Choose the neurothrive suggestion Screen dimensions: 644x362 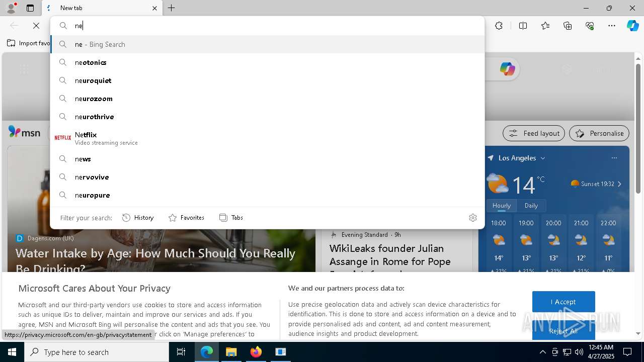(x=268, y=117)
